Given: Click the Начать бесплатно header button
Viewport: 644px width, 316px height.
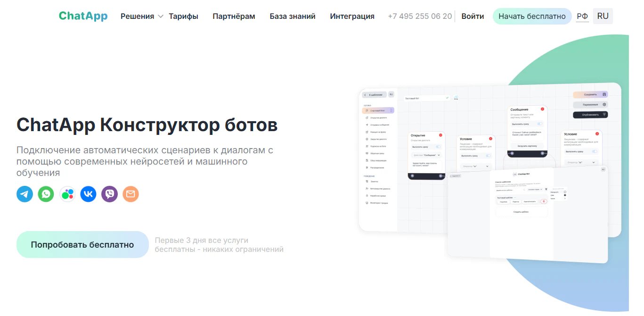Looking at the screenshot, I should click(532, 16).
